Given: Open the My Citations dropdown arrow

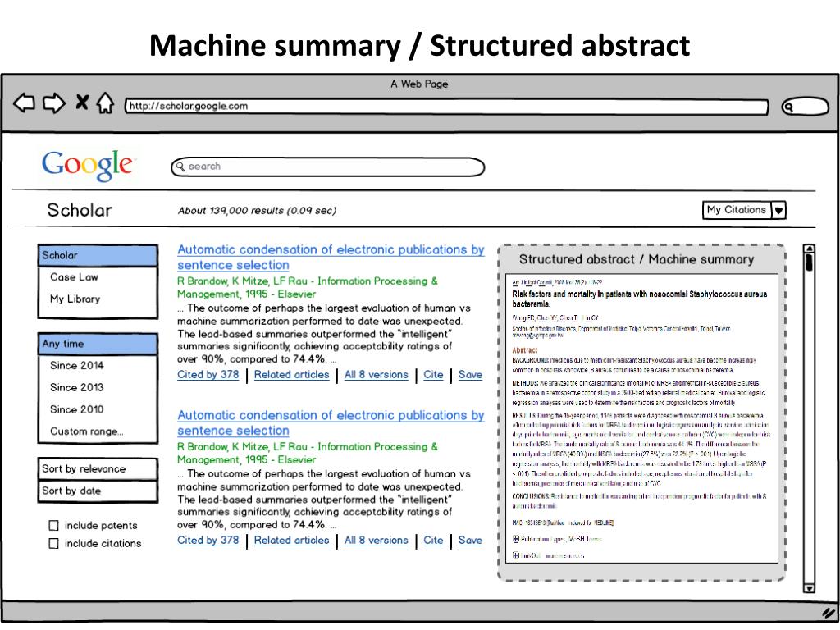Looking at the screenshot, I should click(x=779, y=210).
